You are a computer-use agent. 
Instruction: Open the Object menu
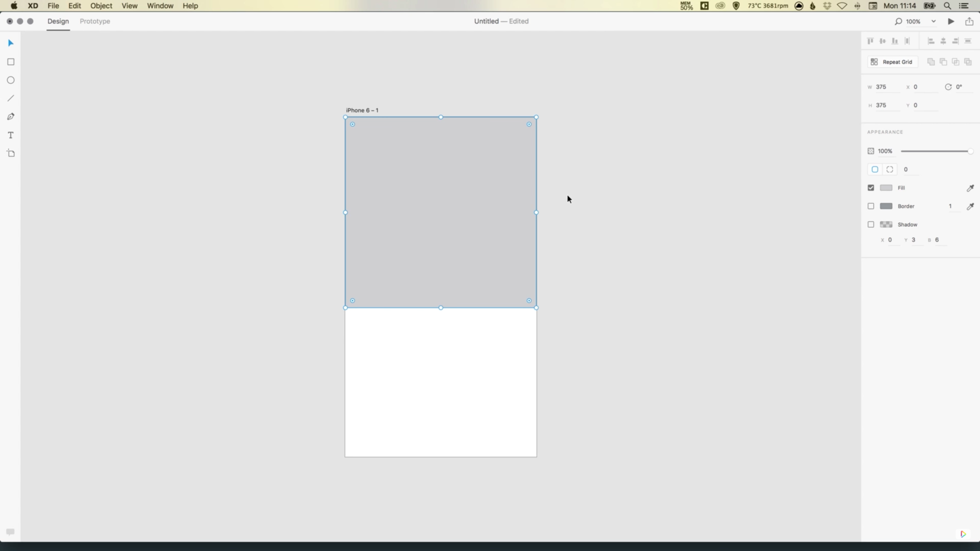(x=101, y=6)
